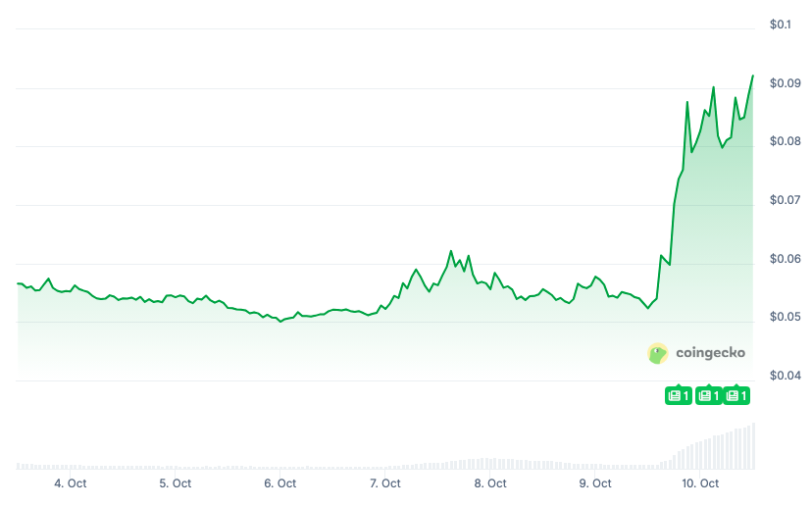Click the tallest volume bar at far right
Screen dimensions: 812x507
pyautogui.click(x=753, y=446)
